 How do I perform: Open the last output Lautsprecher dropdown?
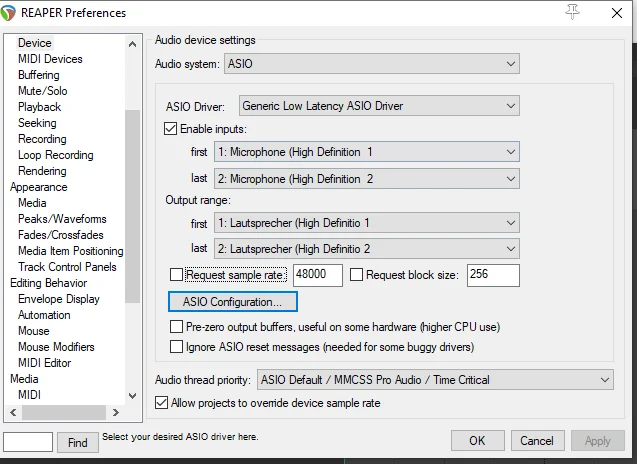point(366,248)
